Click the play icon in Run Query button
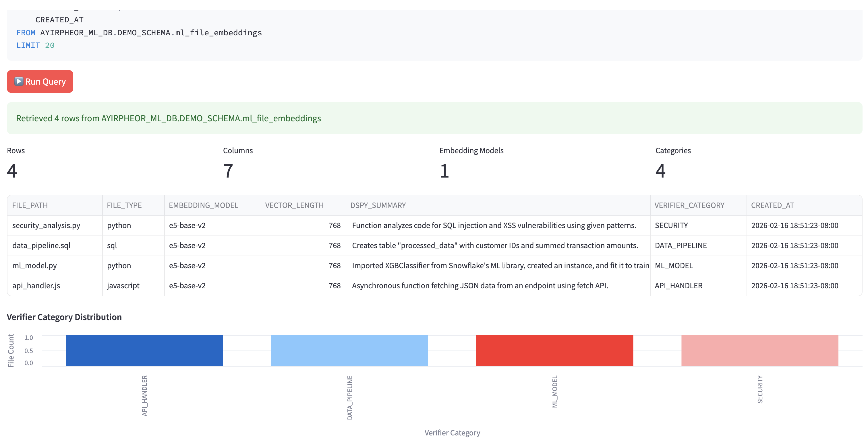Image resolution: width=868 pixels, height=438 pixels. [x=19, y=81]
